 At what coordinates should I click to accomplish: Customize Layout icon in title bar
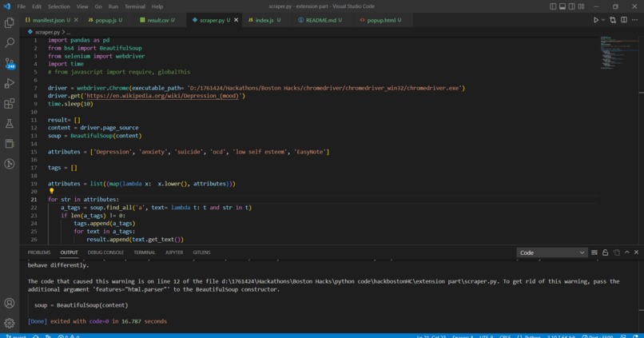pyautogui.click(x=581, y=6)
